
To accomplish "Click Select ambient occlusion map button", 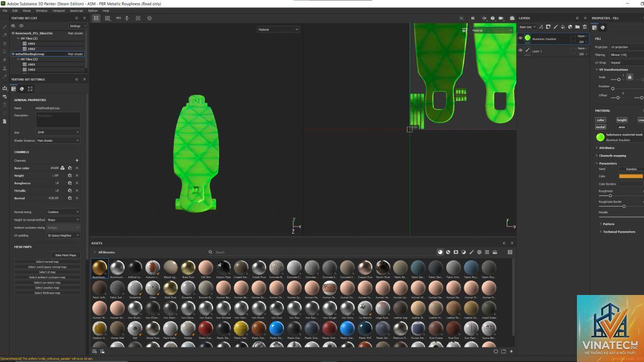I will pyautogui.click(x=47, y=277).
